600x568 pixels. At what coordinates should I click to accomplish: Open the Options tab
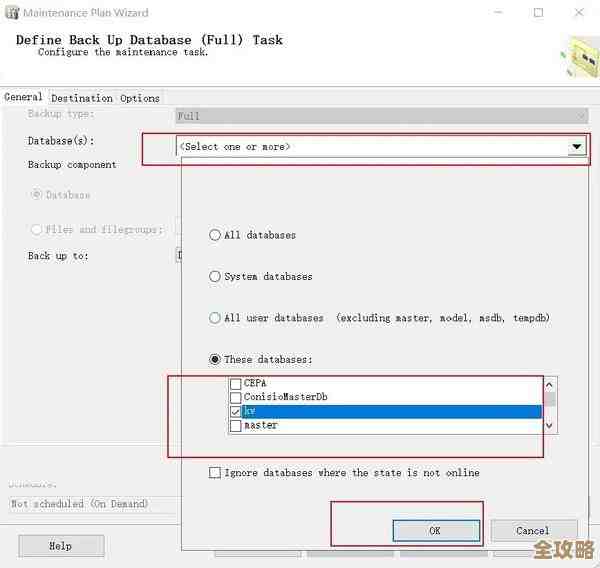[140, 98]
